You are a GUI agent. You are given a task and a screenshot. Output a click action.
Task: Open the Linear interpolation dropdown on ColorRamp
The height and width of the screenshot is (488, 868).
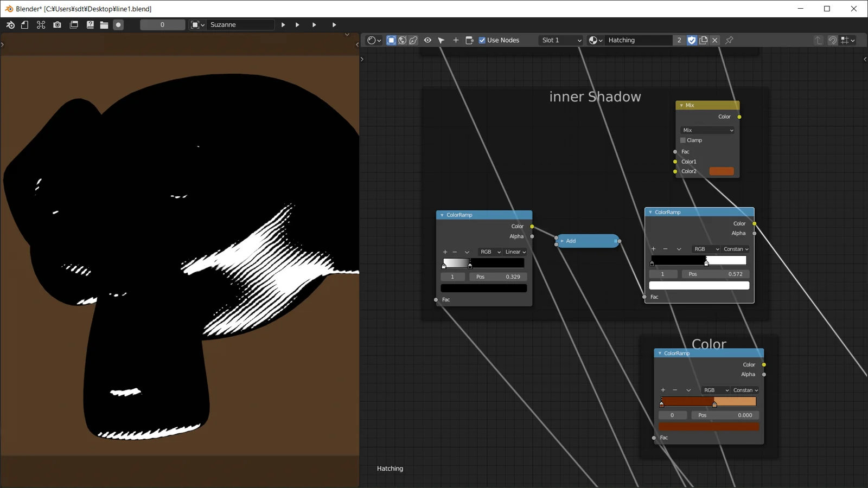tap(514, 252)
